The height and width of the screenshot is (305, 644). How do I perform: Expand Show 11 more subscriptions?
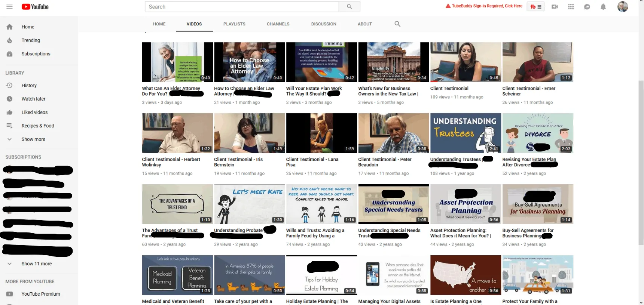[36, 264]
